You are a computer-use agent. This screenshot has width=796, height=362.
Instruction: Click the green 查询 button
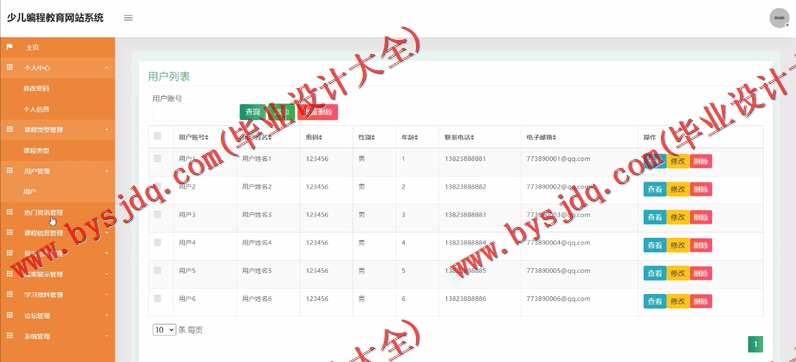click(253, 112)
